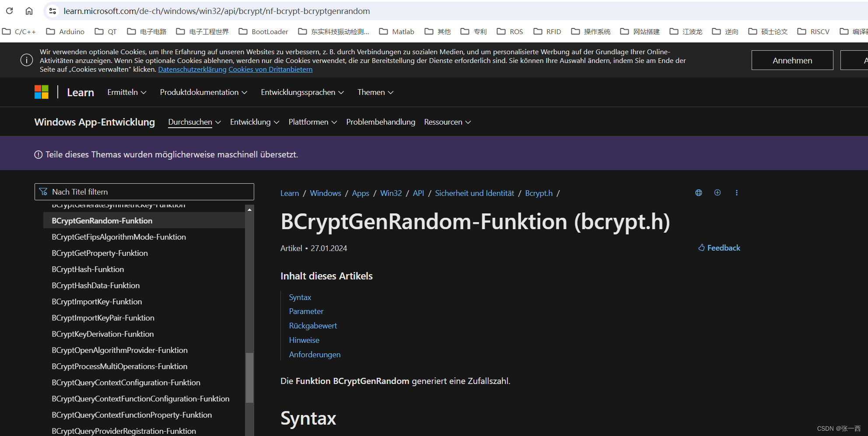The height and width of the screenshot is (436, 868).
Task: Open site information icon in address bar
Action: tap(52, 11)
